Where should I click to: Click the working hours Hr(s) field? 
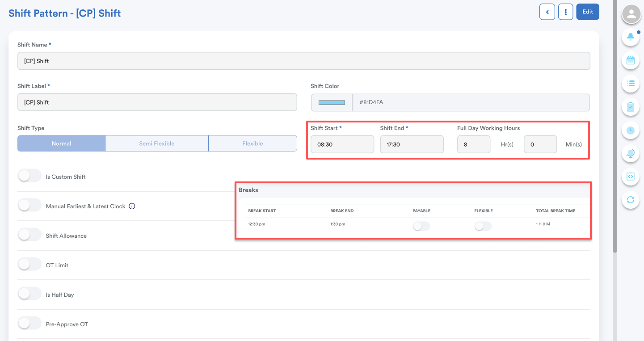(x=474, y=144)
